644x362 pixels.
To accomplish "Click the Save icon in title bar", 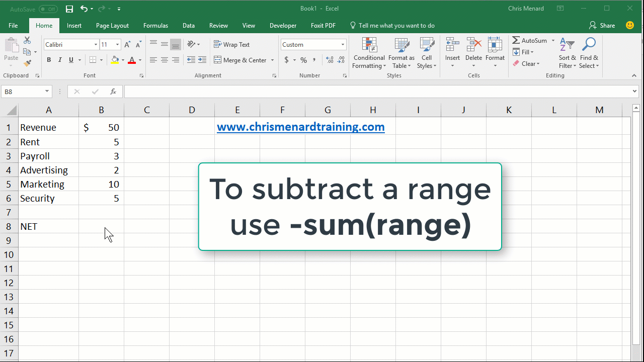I will coord(69,9).
